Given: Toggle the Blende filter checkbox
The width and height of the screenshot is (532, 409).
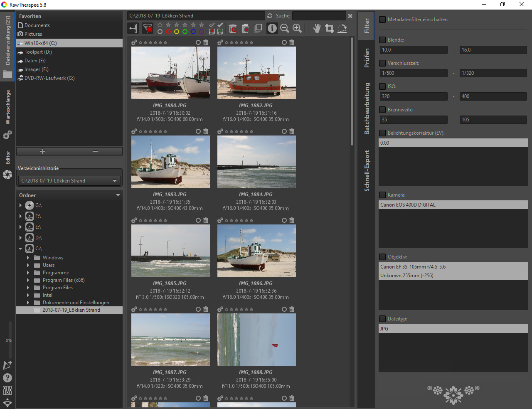Looking at the screenshot, I should click(382, 40).
